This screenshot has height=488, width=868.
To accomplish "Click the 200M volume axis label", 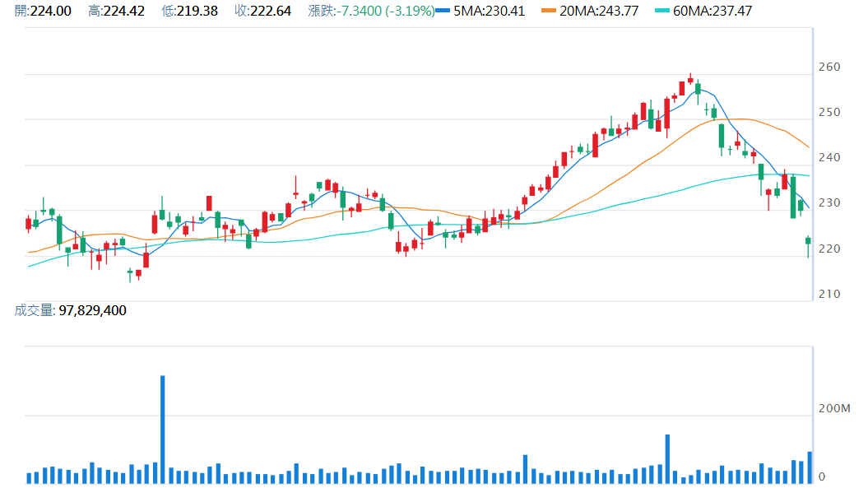I will (x=833, y=409).
